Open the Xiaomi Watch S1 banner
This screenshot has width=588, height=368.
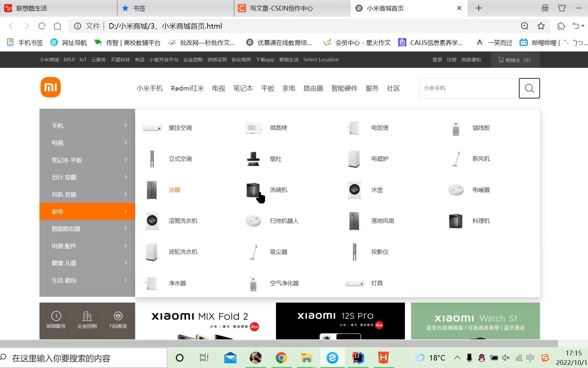[x=475, y=321]
